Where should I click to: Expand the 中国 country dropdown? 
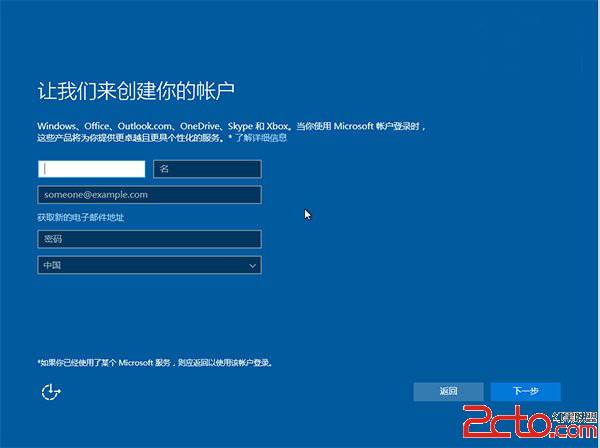(150, 265)
